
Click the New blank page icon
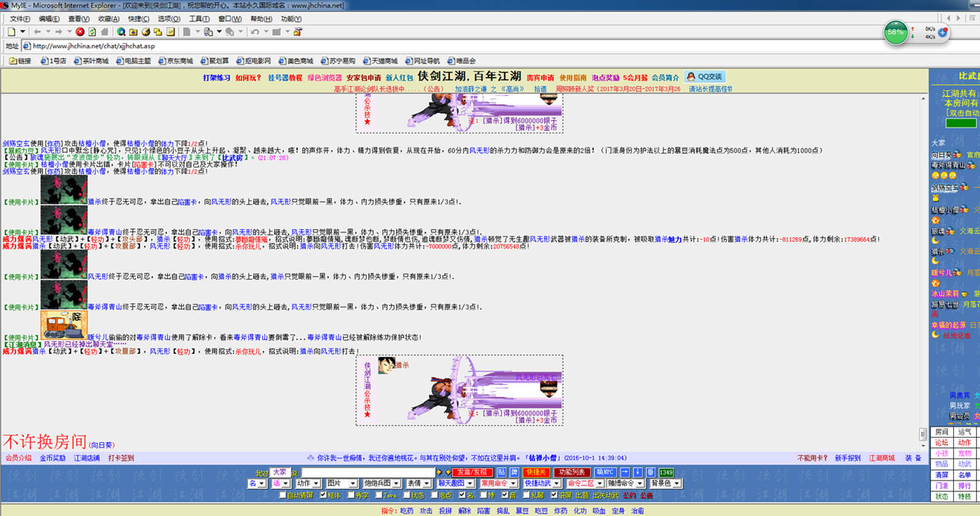(x=11, y=32)
